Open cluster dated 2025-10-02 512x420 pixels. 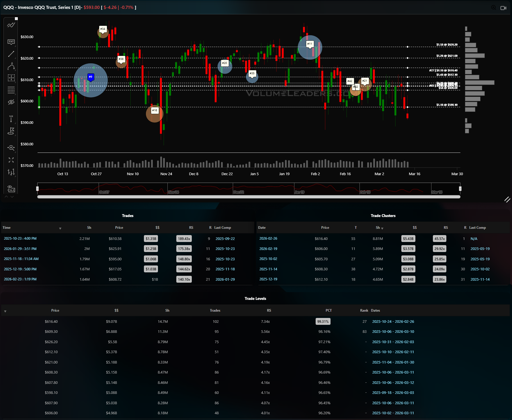[x=268, y=259]
